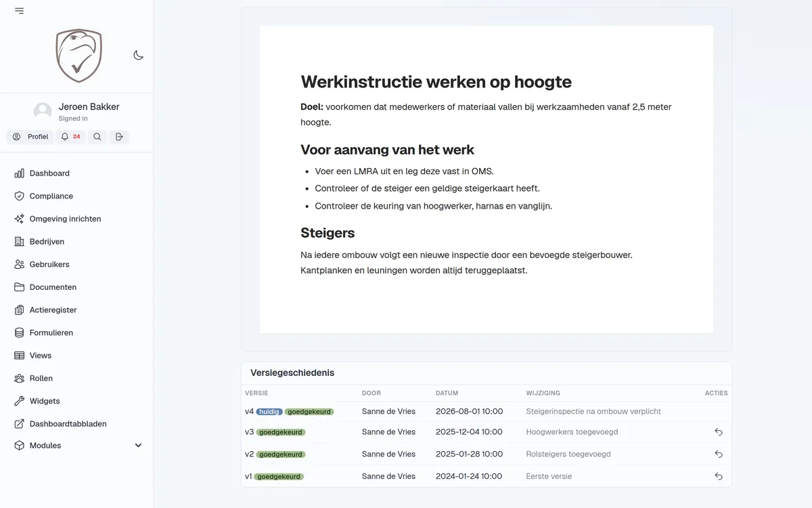Click Versie column header
Viewport: 812px width, 508px height.
pyautogui.click(x=256, y=393)
